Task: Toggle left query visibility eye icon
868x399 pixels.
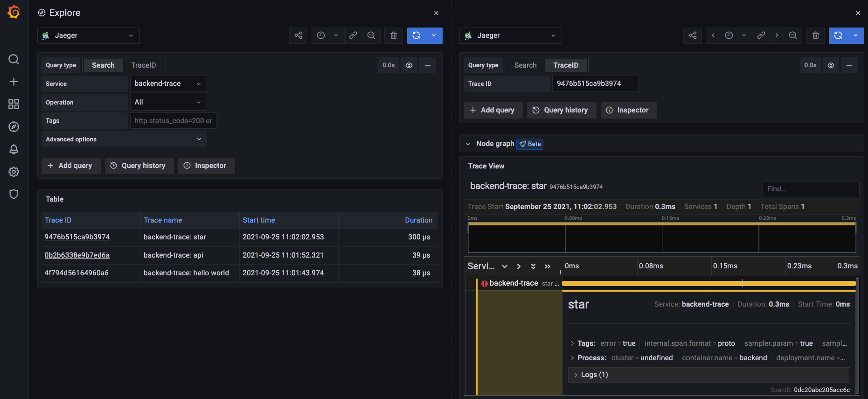Action: [409, 65]
